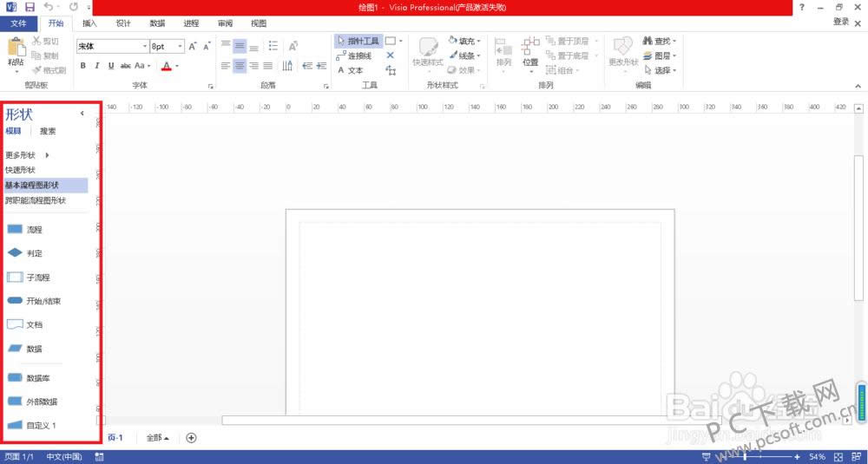Expand the Fill (填充) dropdown
The image size is (868, 464).
(466, 41)
